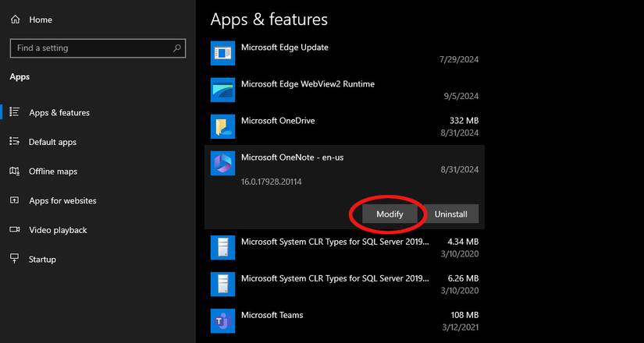Click the Apps & features page heading
This screenshot has height=343, width=644.
click(269, 19)
